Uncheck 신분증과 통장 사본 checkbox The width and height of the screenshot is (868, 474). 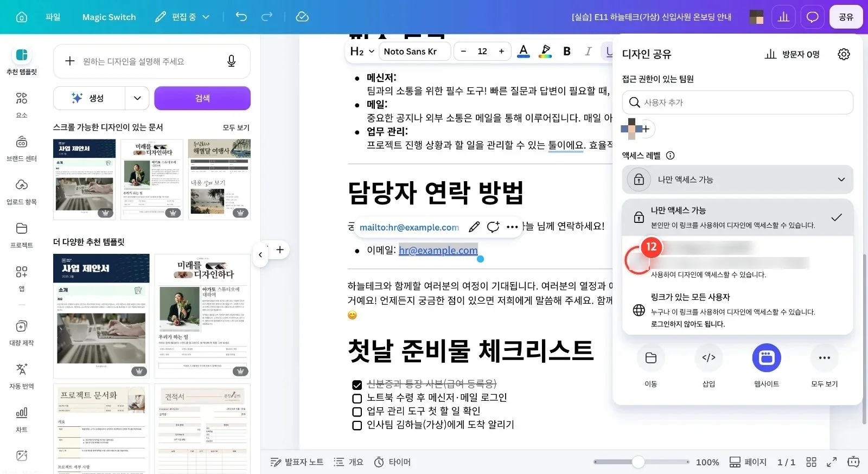coord(357,385)
